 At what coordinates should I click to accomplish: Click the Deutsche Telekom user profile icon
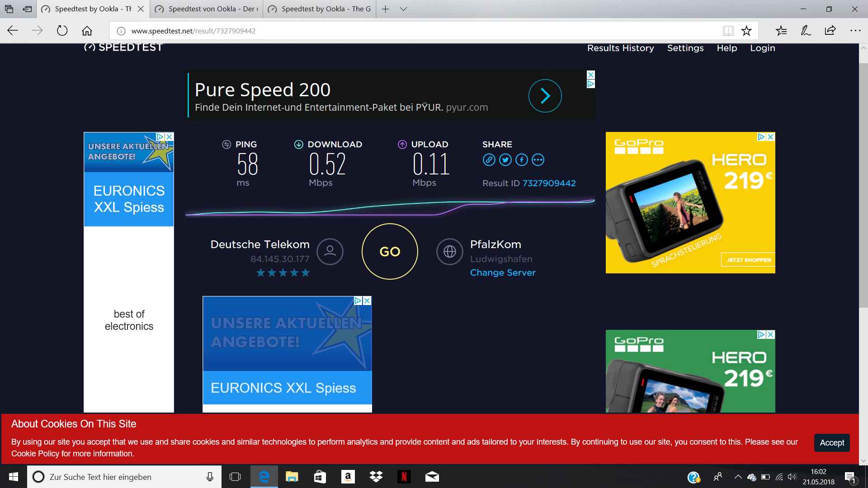coord(330,252)
